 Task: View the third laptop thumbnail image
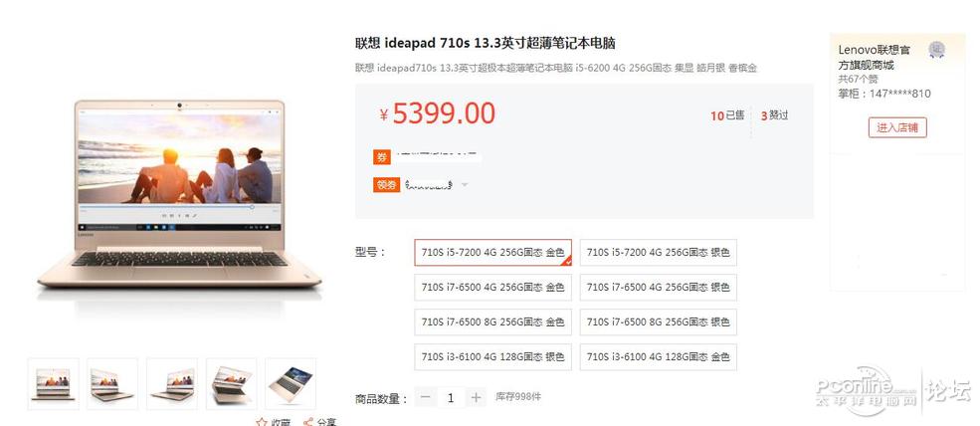pos(172,384)
